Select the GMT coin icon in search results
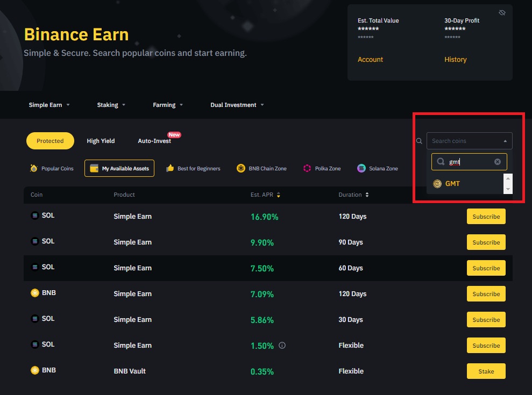The image size is (532, 395). (437, 184)
